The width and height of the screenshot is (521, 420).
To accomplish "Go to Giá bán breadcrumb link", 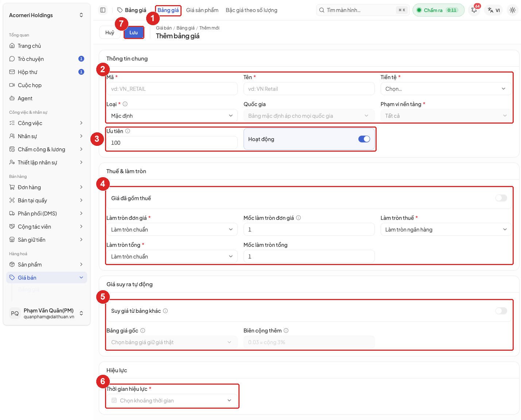I will click(164, 28).
